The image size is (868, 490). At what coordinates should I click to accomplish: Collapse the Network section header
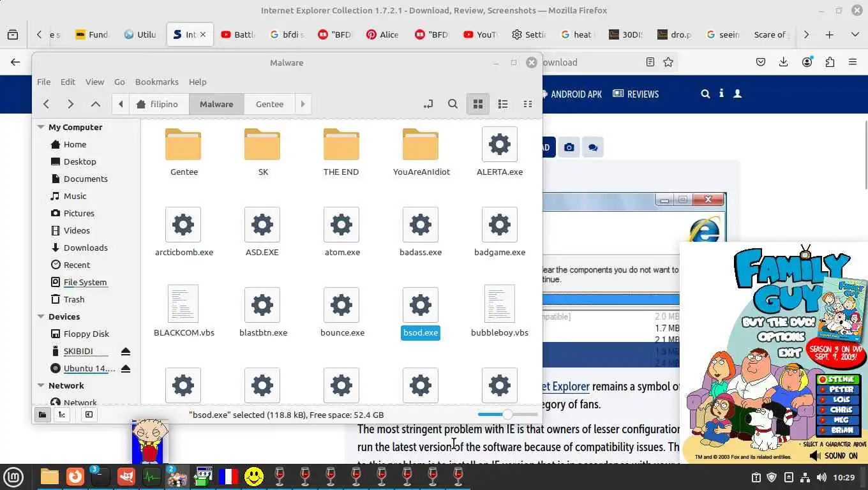[x=41, y=385]
